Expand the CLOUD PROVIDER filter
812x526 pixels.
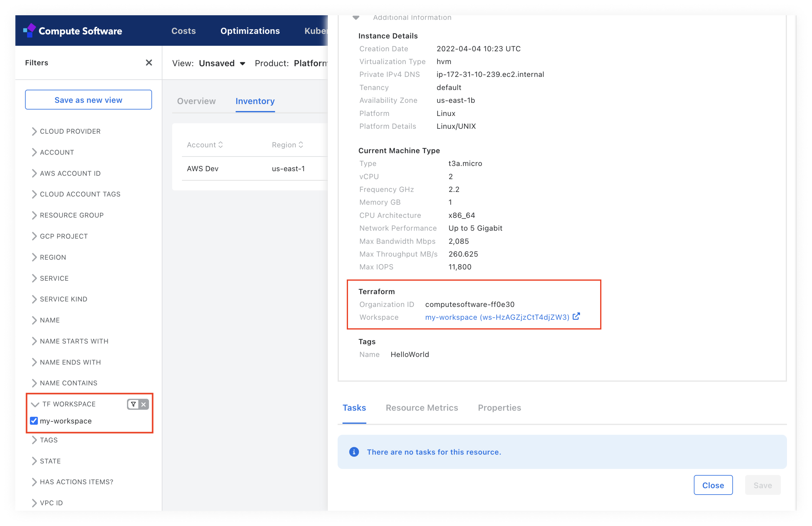(66, 131)
